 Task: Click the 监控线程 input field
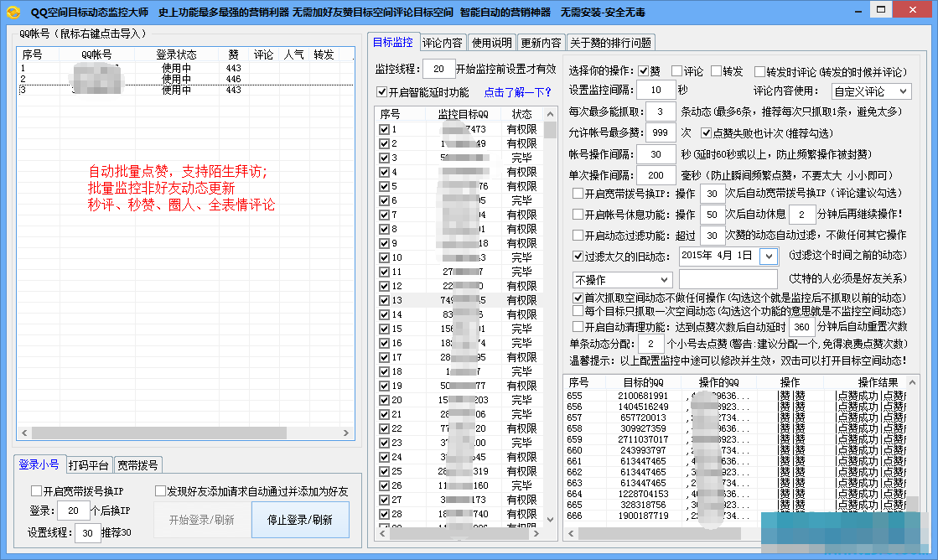(x=438, y=69)
